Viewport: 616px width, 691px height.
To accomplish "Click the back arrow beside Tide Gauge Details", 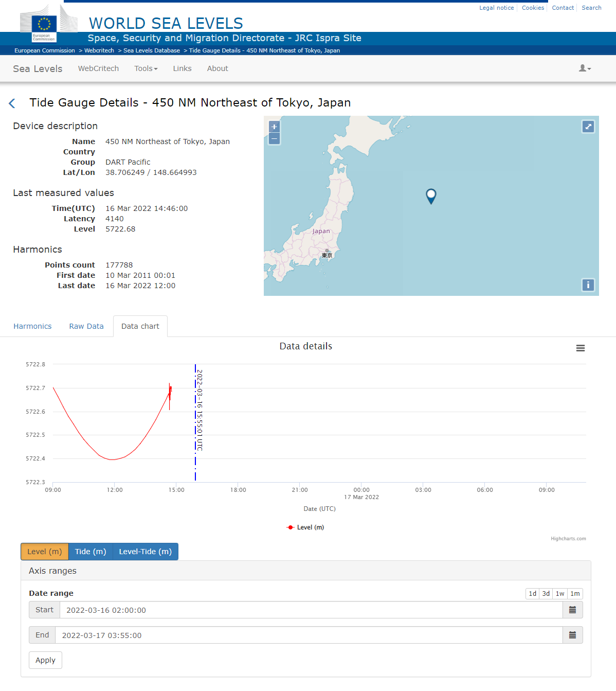I will 12,103.
